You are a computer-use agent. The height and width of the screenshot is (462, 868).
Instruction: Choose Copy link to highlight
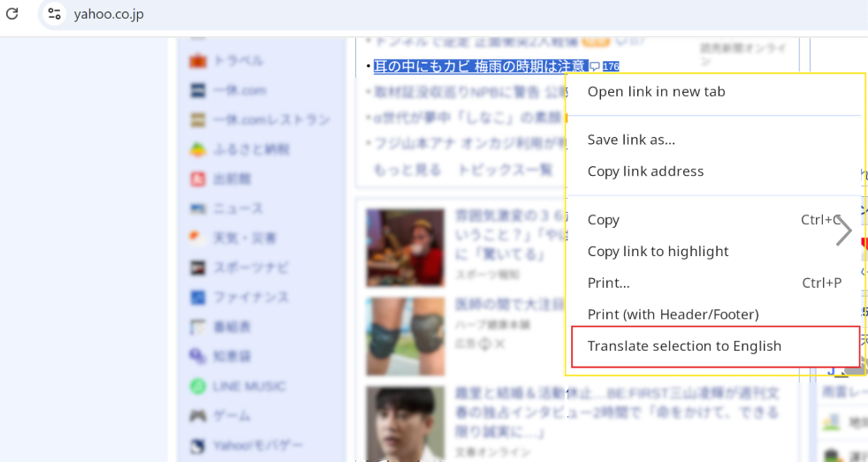pyautogui.click(x=658, y=252)
